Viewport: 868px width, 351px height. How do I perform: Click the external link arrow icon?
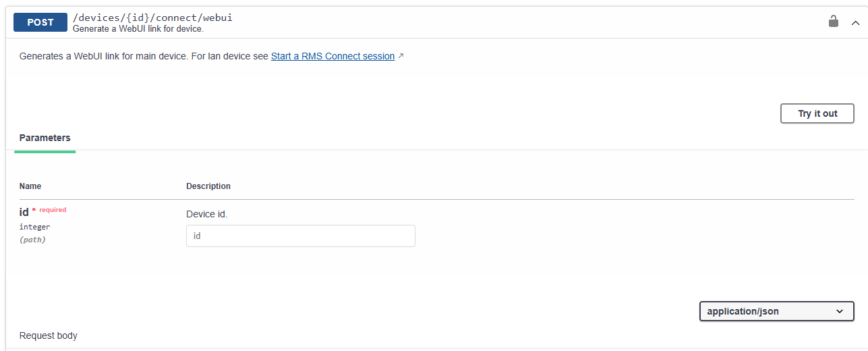click(401, 56)
